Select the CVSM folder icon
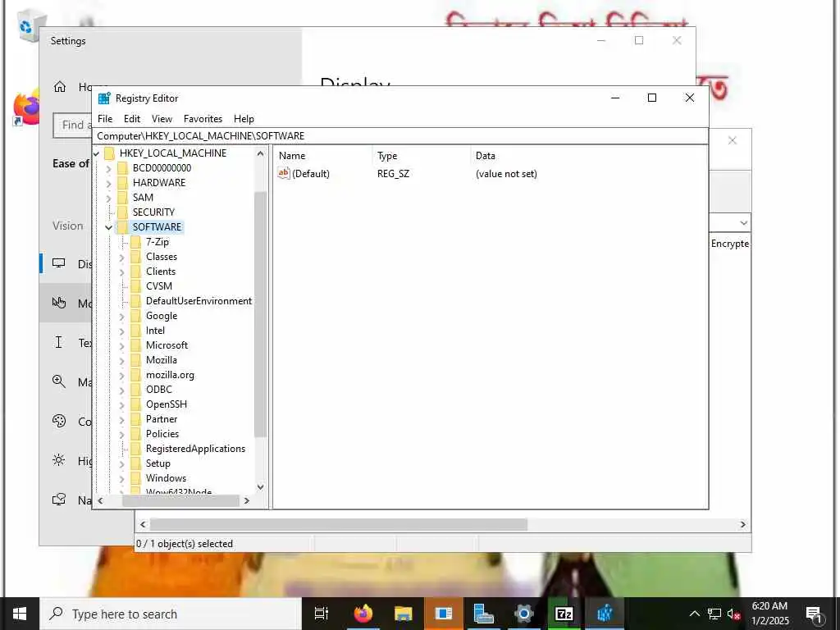Image resolution: width=840 pixels, height=630 pixels. [136, 286]
